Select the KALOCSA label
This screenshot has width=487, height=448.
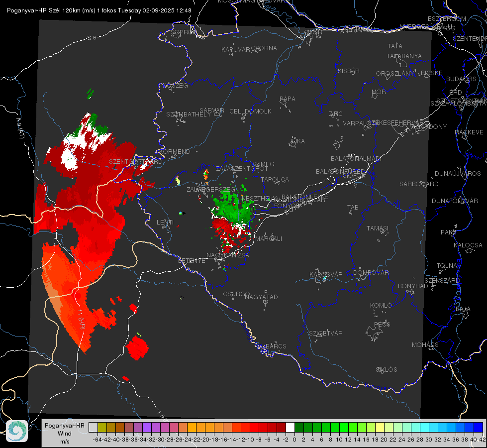[468, 245]
